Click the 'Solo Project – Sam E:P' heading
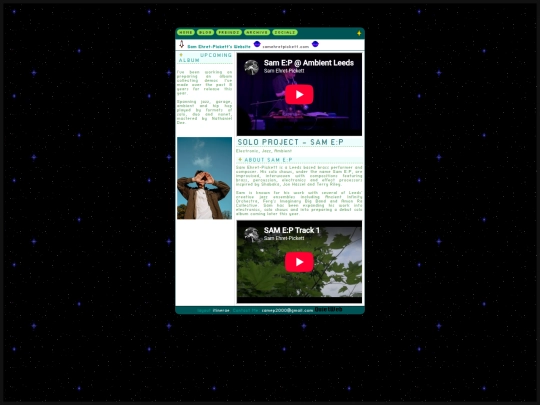Image resolution: width=540 pixels, height=405 pixels. coord(290,142)
